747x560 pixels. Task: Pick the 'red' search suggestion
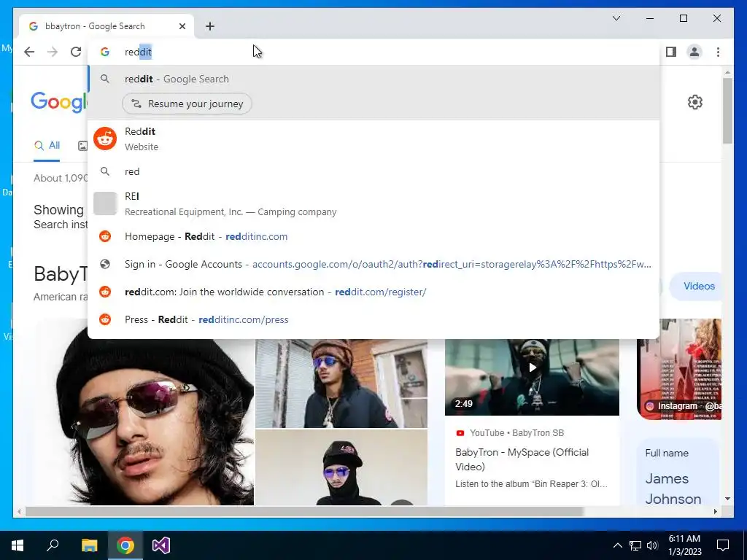pyautogui.click(x=373, y=171)
